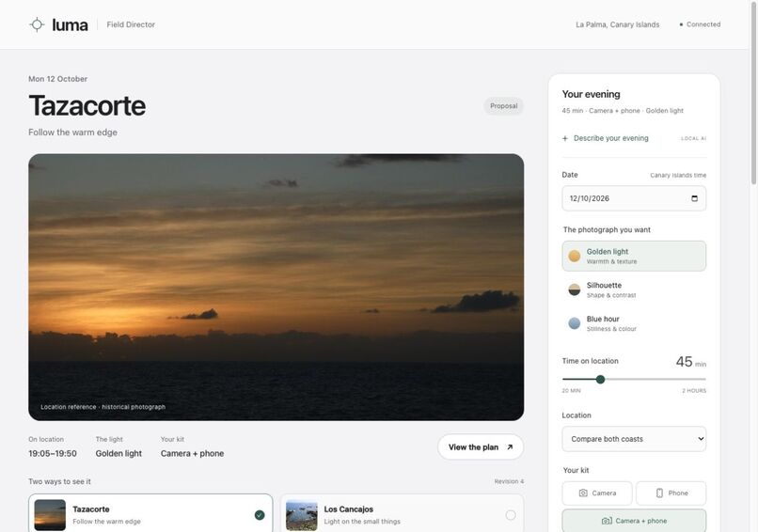Click the Camera + phone button's icon
Screen dimensions: 758x532
tap(607, 521)
